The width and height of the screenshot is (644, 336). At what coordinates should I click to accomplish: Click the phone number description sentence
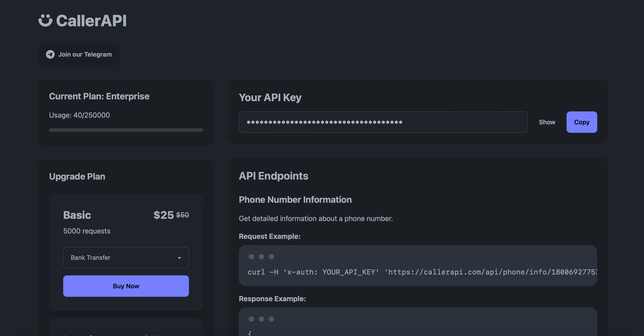click(x=316, y=218)
